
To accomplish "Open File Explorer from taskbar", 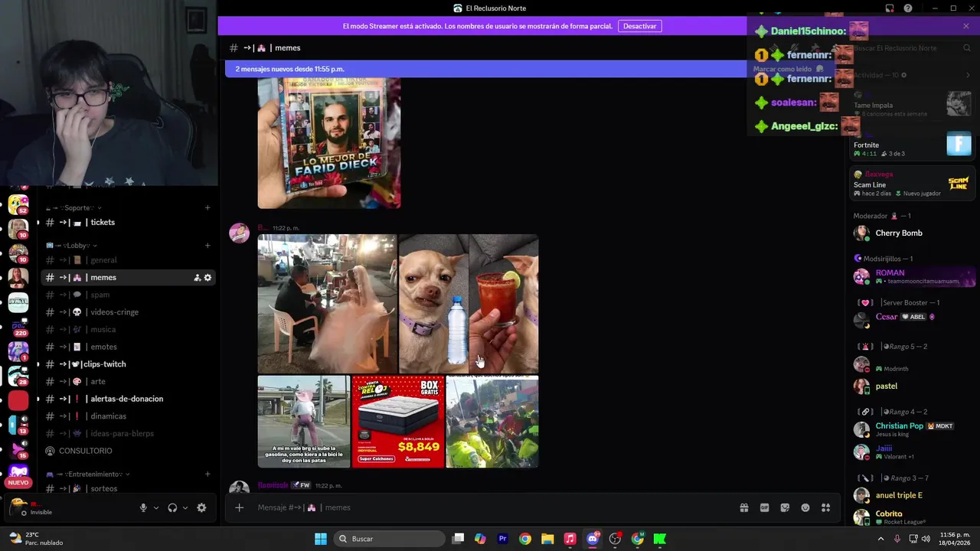I will click(547, 539).
